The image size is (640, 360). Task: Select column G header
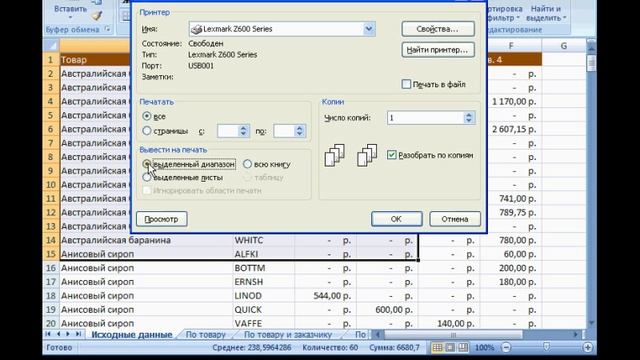point(564,46)
